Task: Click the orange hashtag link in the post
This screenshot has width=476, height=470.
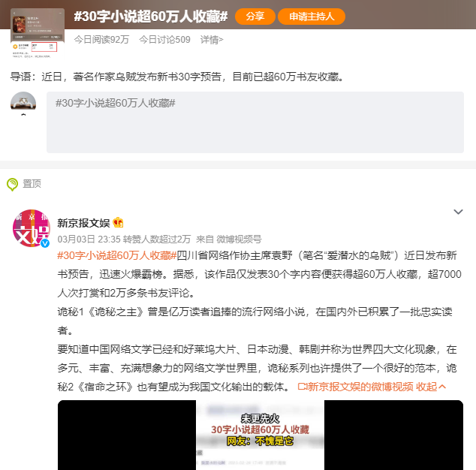Action: click(117, 255)
